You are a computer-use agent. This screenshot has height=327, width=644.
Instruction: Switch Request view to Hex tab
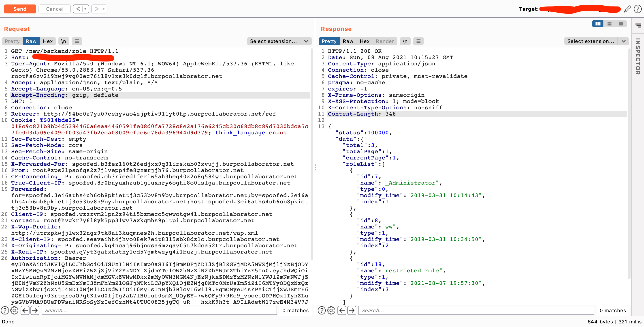tap(47, 41)
